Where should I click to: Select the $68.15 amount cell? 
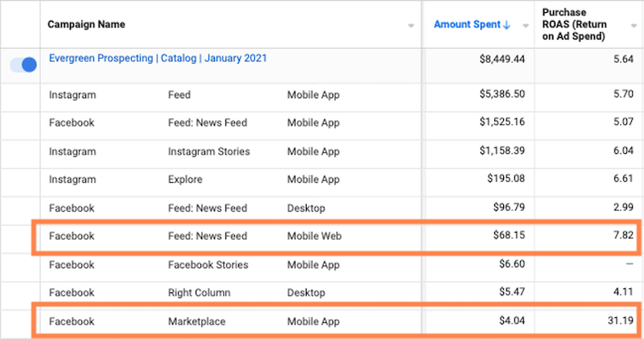pyautogui.click(x=509, y=235)
